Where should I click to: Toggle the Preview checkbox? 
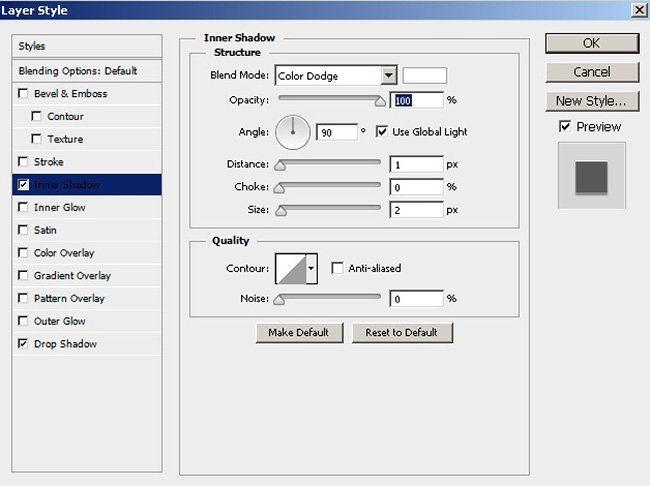pos(565,126)
